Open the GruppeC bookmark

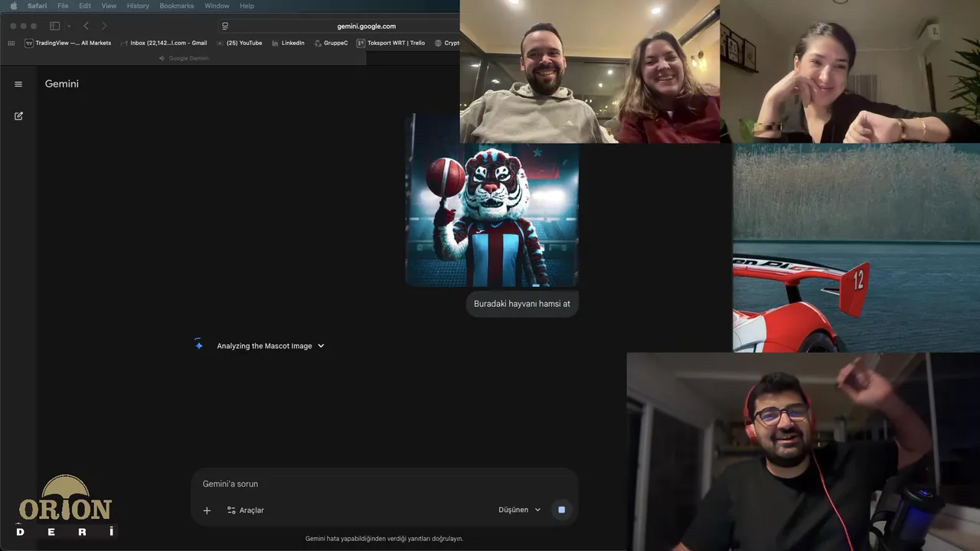click(331, 43)
